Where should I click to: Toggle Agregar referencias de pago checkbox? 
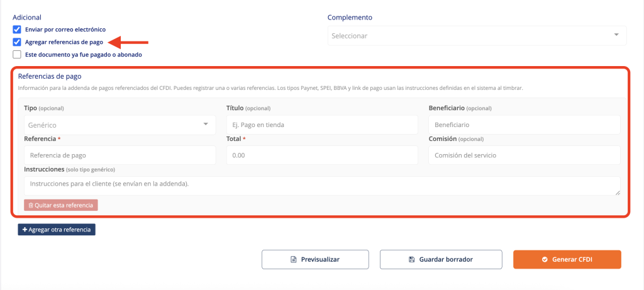point(17,42)
